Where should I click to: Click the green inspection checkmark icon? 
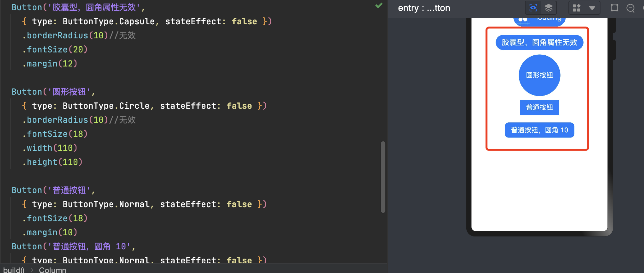[x=379, y=5]
